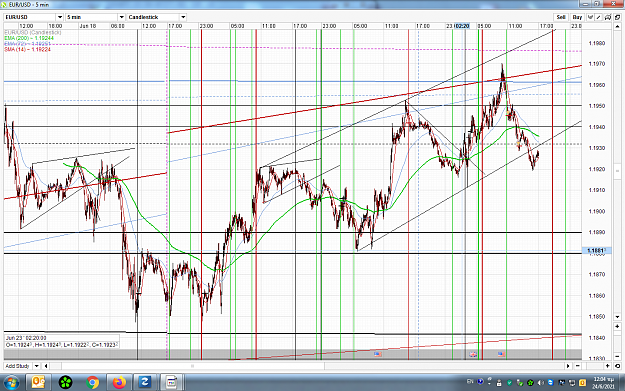The width and height of the screenshot is (625, 391).
Task: Select the draw trendline tool icon
Action: tap(598, 17)
